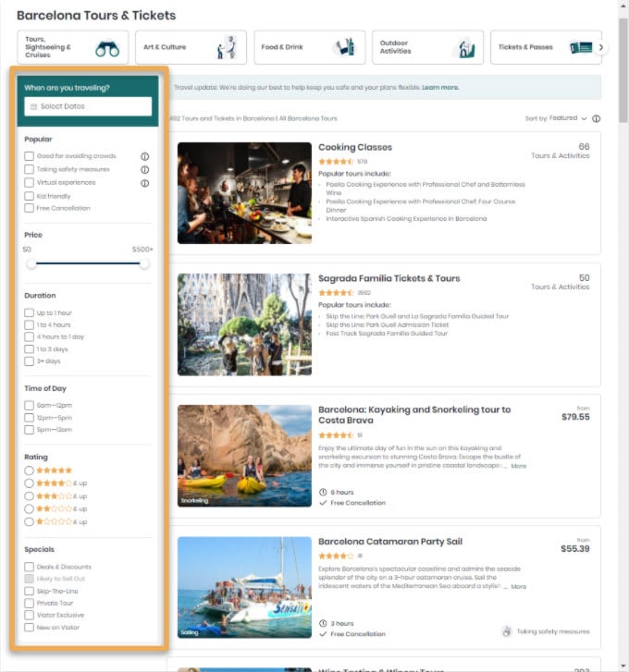Check the Kid friendly filter
This screenshot has width=629, height=672.
point(30,196)
